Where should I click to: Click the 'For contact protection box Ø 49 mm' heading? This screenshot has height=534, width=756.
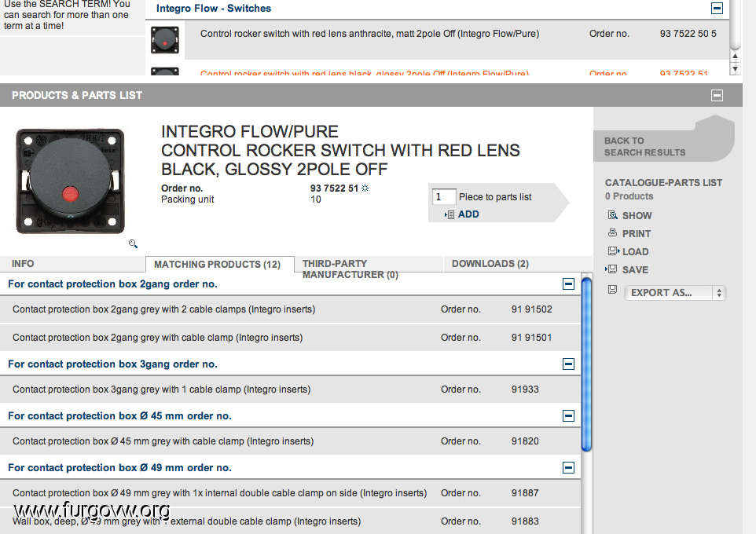119,467
